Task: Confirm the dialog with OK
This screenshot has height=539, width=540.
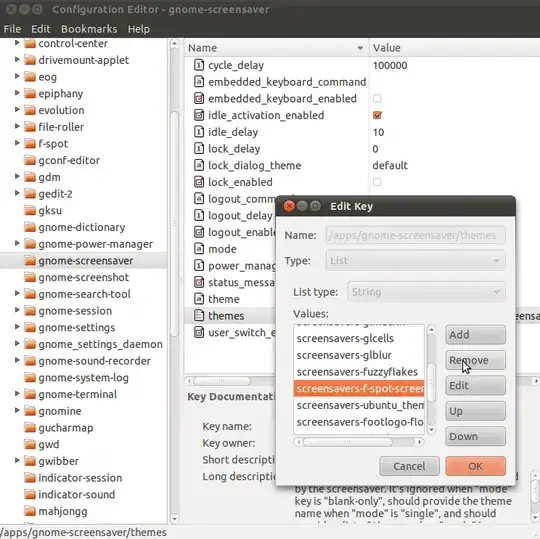Action: (x=475, y=466)
